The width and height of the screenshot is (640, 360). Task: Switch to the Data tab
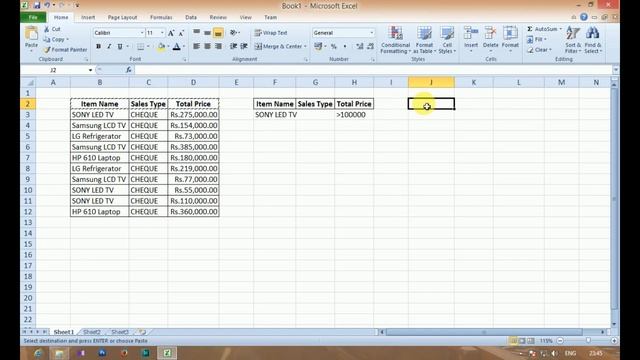[x=191, y=18]
